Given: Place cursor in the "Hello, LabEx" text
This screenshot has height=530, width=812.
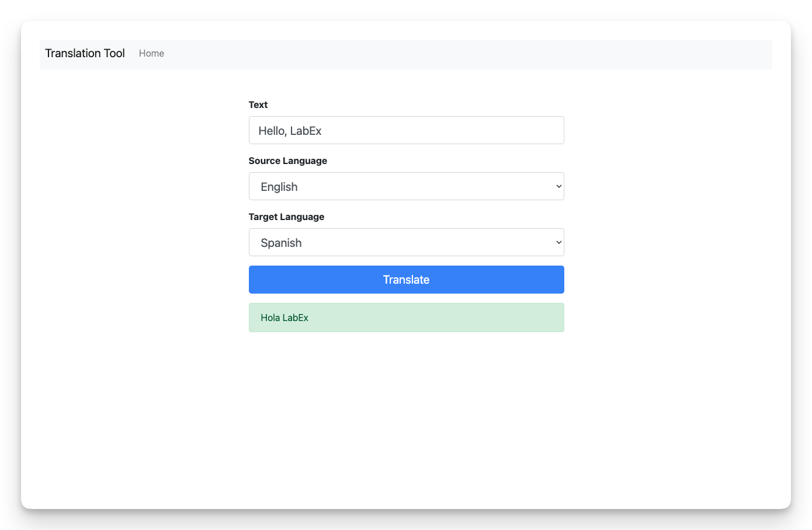Looking at the screenshot, I should coord(290,131).
